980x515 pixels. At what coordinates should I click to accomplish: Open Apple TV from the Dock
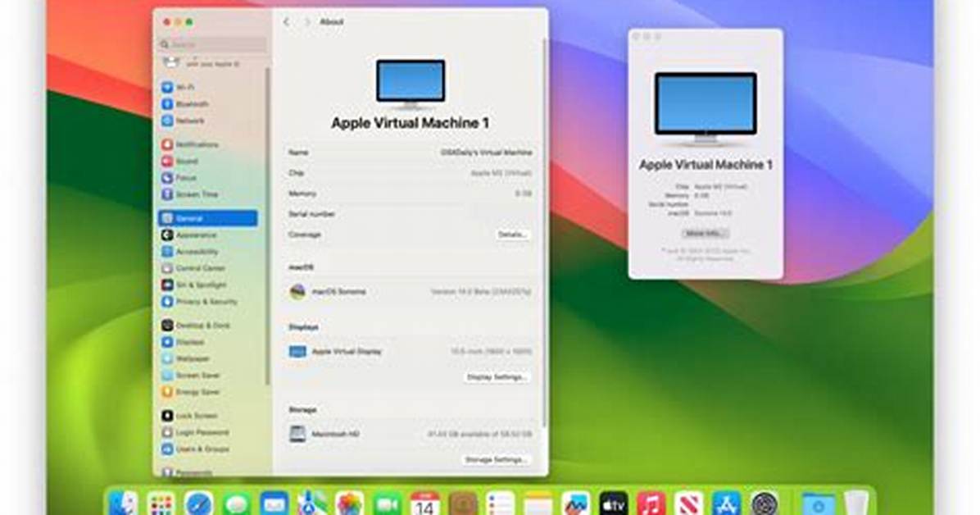pyautogui.click(x=614, y=504)
